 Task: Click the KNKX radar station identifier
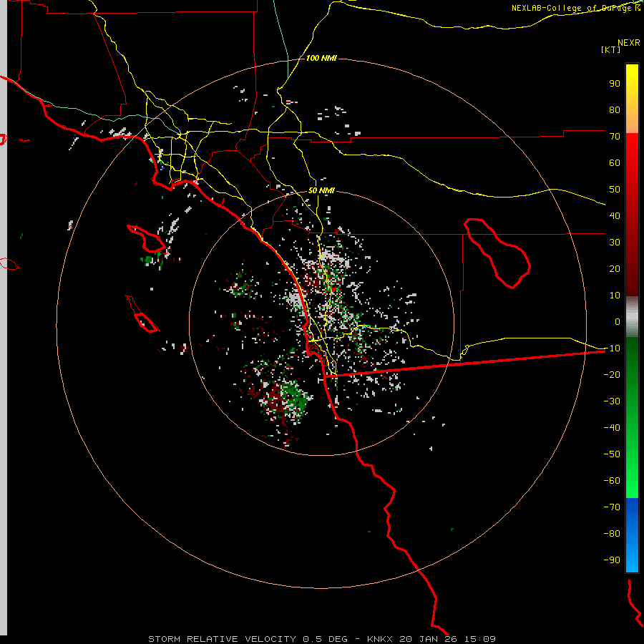coord(380,639)
